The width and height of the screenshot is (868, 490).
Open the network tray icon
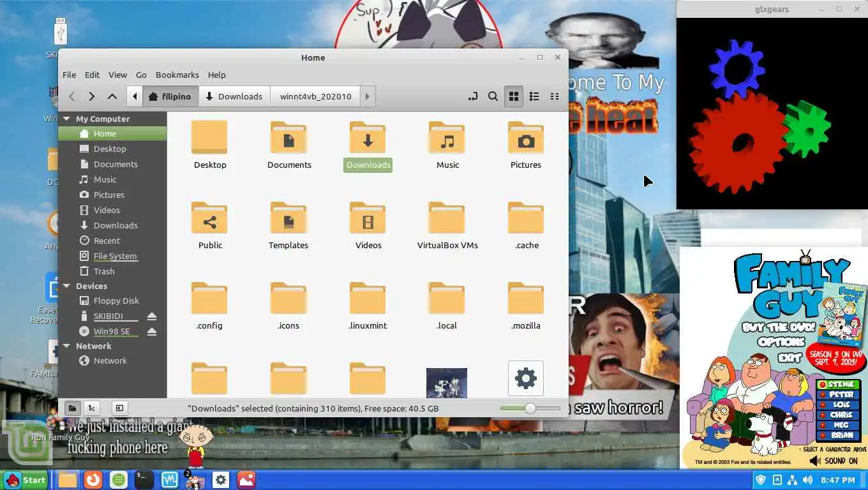pos(792,480)
